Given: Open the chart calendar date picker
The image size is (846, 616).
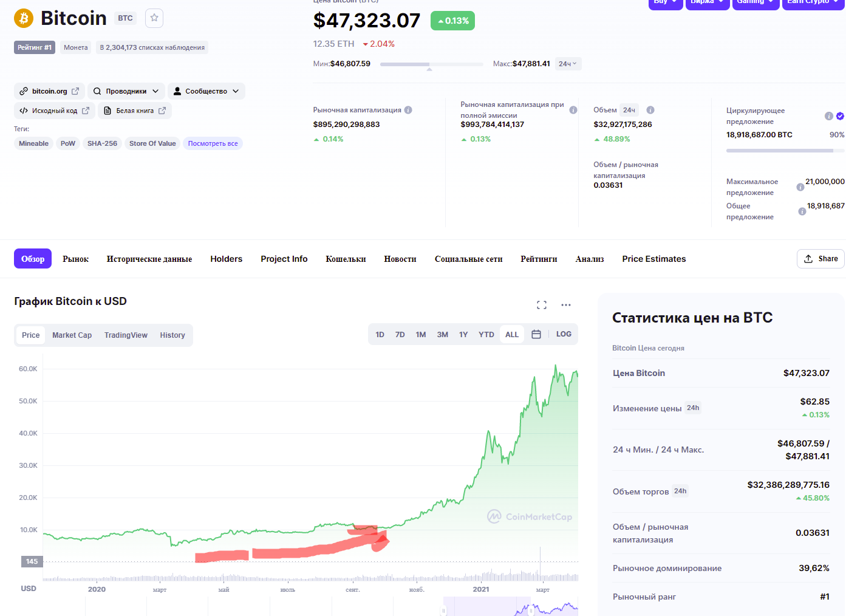Looking at the screenshot, I should coord(536,334).
